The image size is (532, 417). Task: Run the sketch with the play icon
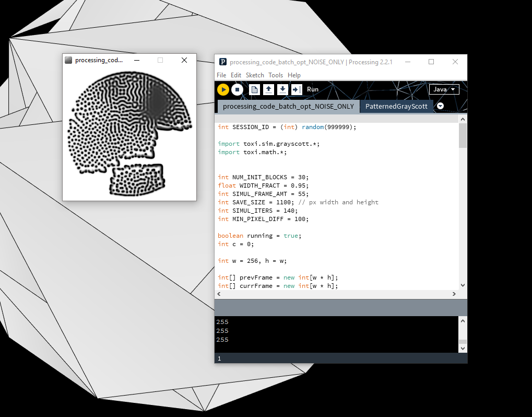[223, 89]
